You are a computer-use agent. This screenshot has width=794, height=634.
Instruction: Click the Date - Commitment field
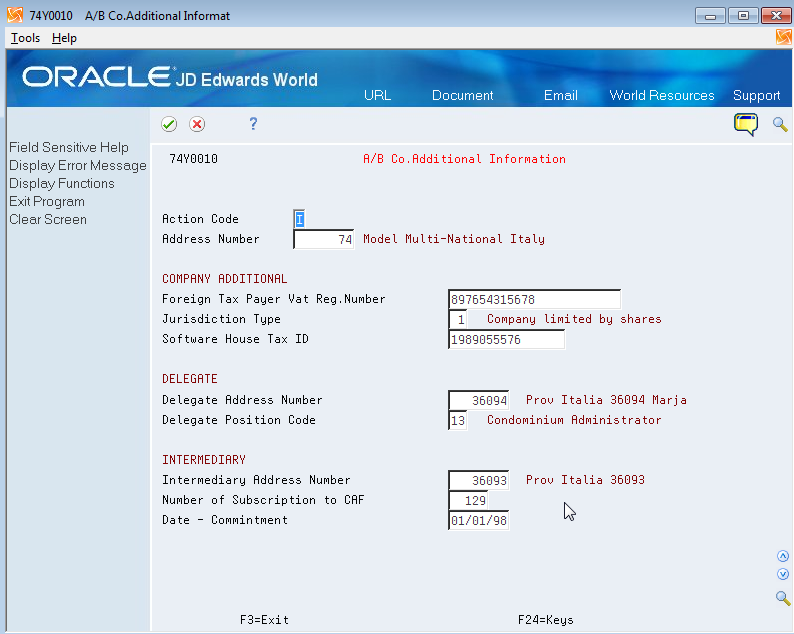tap(479, 521)
